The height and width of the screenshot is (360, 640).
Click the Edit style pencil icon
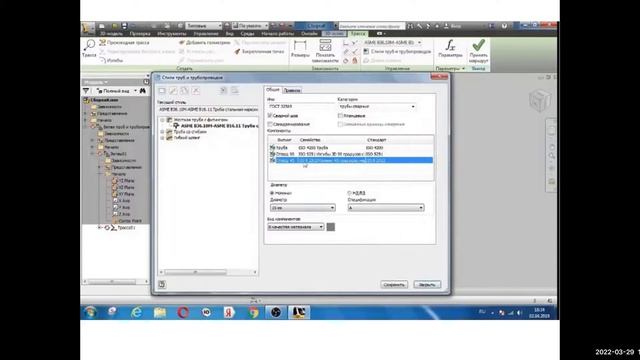(x=173, y=91)
